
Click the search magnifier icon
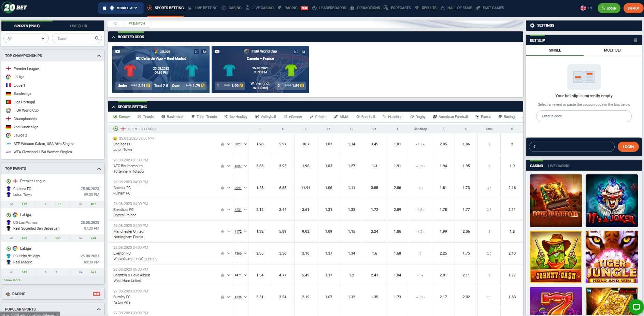(97, 38)
